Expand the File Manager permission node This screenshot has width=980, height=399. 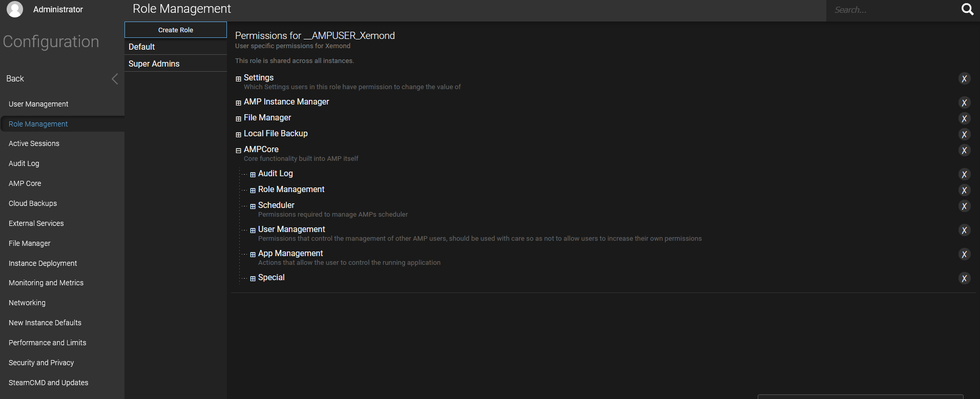coord(238,119)
